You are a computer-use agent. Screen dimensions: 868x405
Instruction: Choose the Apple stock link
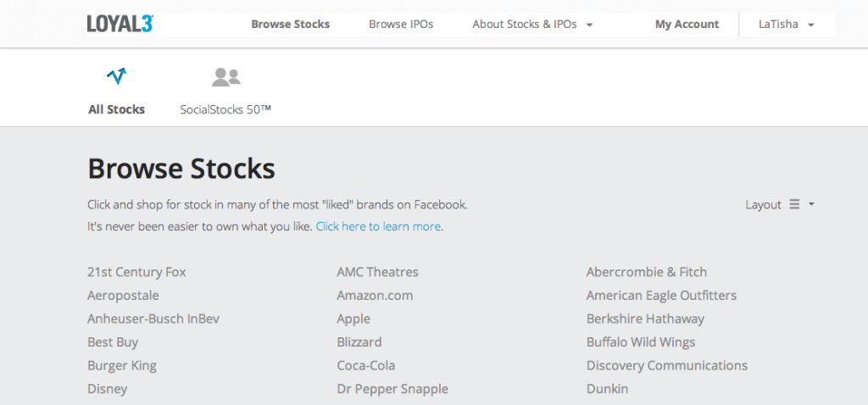tap(353, 319)
